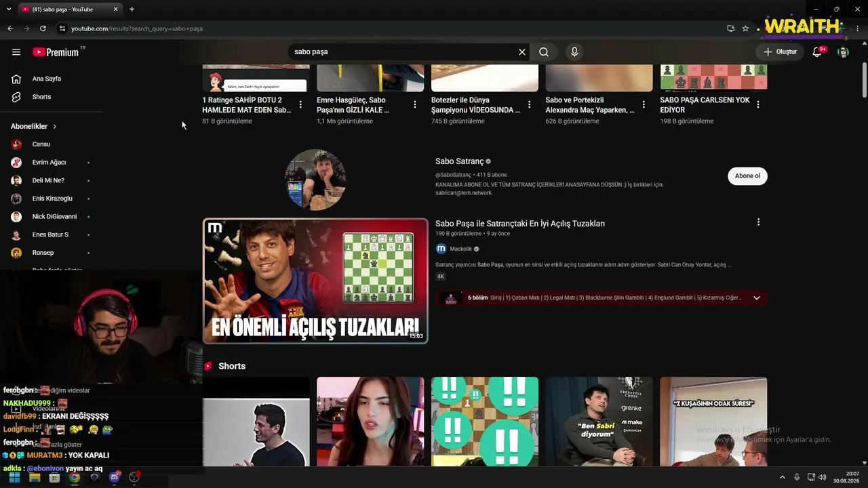This screenshot has width=868, height=488.
Task: Open the Enis Kirazoglu subscription
Action: coord(52,199)
